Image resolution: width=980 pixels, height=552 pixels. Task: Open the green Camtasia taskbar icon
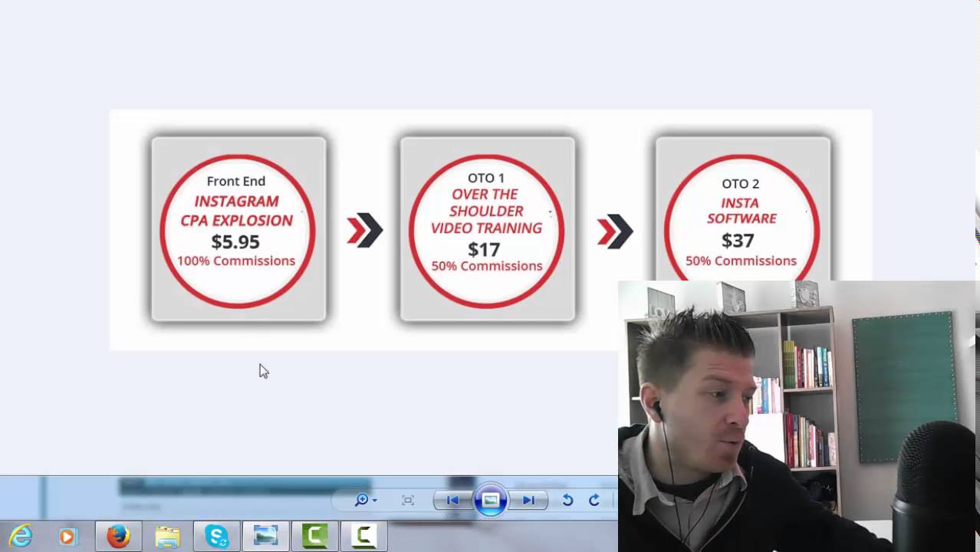pyautogui.click(x=314, y=536)
